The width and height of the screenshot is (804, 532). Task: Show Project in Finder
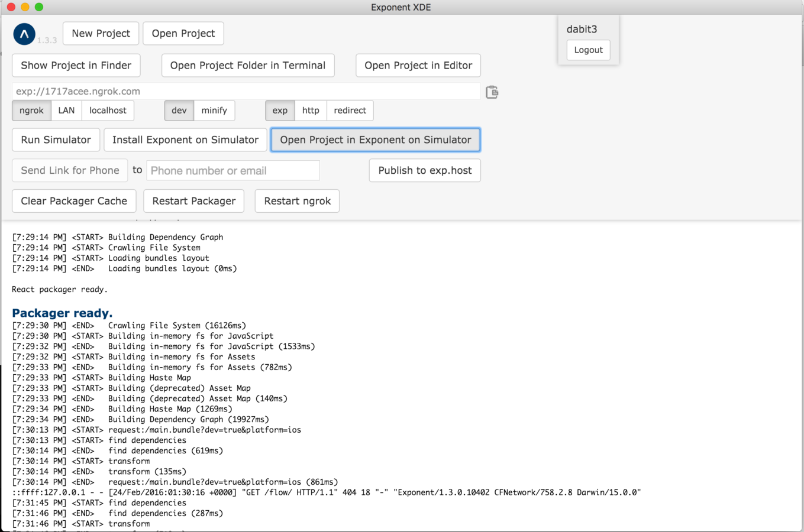click(x=76, y=65)
